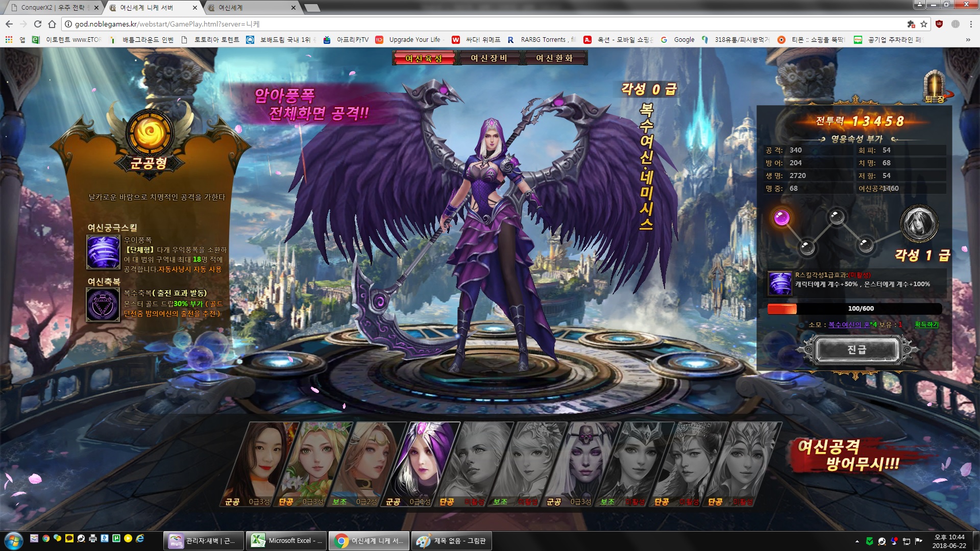Click the goddess portrait medallion above 각성 1급
980x551 pixels.
919,223
